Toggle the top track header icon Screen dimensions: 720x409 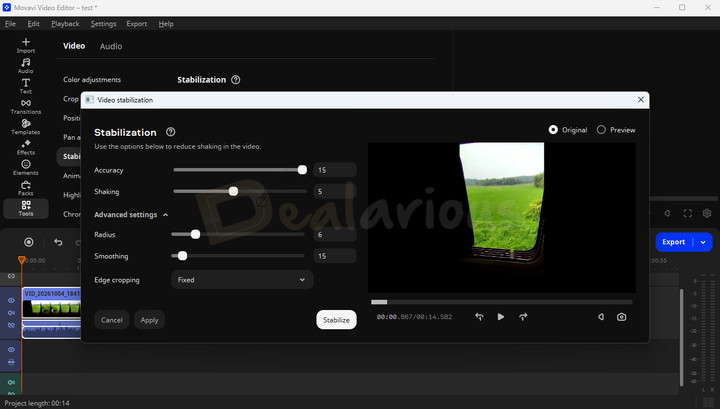[x=11, y=276]
